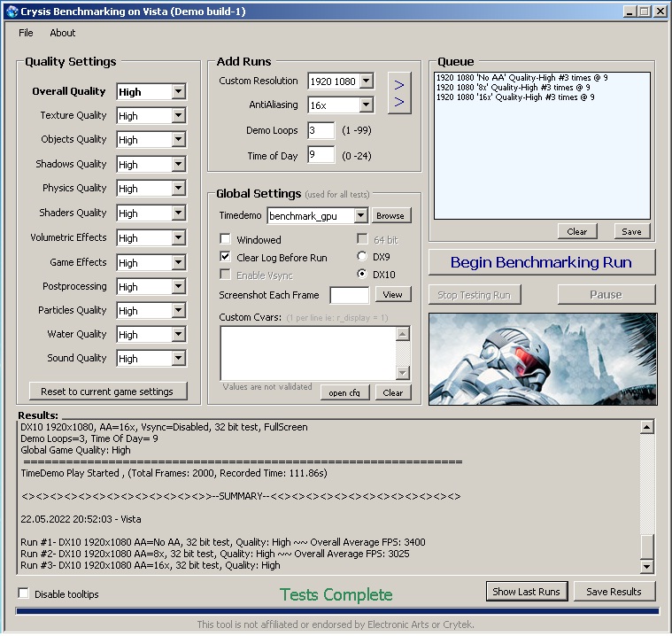Image resolution: width=672 pixels, height=636 pixels.
Task: Click Browse next to Timedemo
Action: (x=390, y=216)
